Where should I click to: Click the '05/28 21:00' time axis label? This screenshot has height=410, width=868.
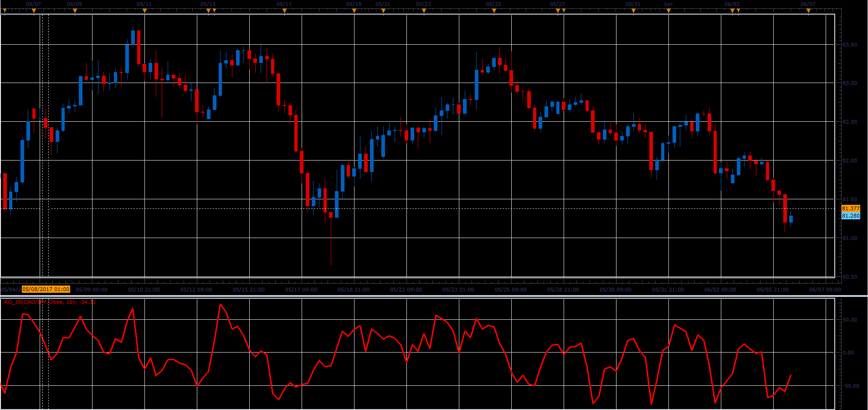[563, 290]
